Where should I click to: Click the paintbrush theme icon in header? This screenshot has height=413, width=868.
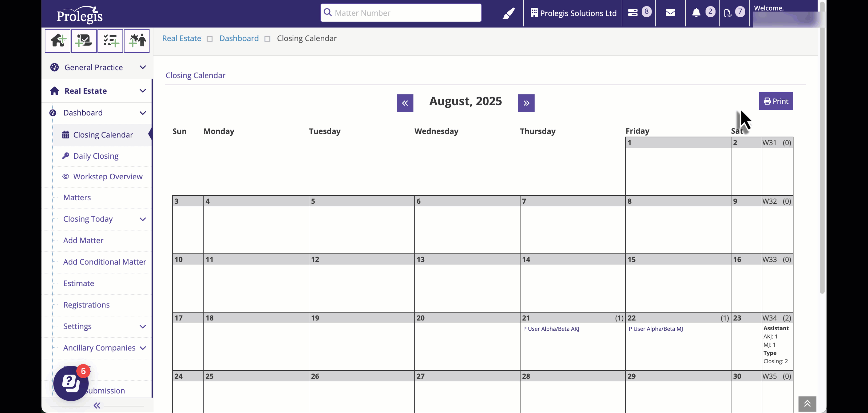[x=509, y=13]
